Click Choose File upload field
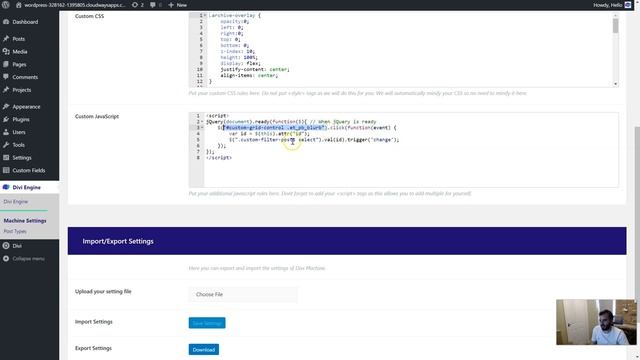This screenshot has width=640, height=360. 243,294
